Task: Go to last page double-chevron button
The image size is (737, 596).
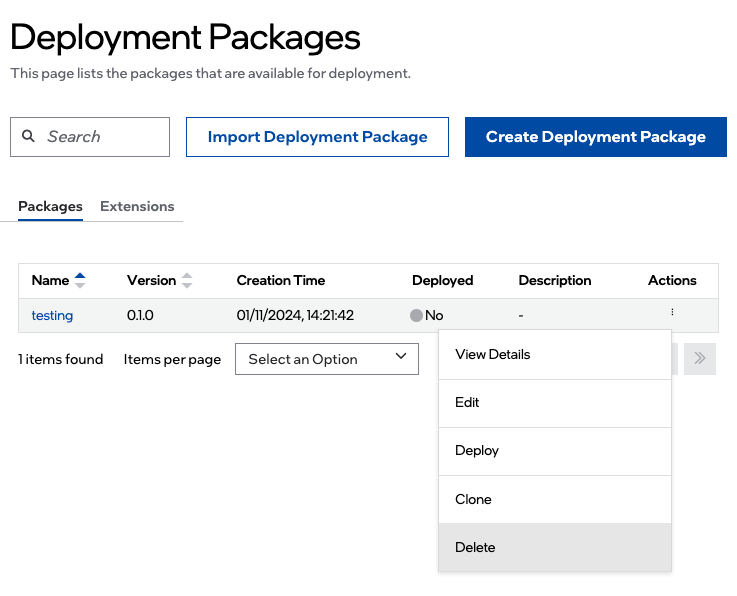Action: [700, 359]
